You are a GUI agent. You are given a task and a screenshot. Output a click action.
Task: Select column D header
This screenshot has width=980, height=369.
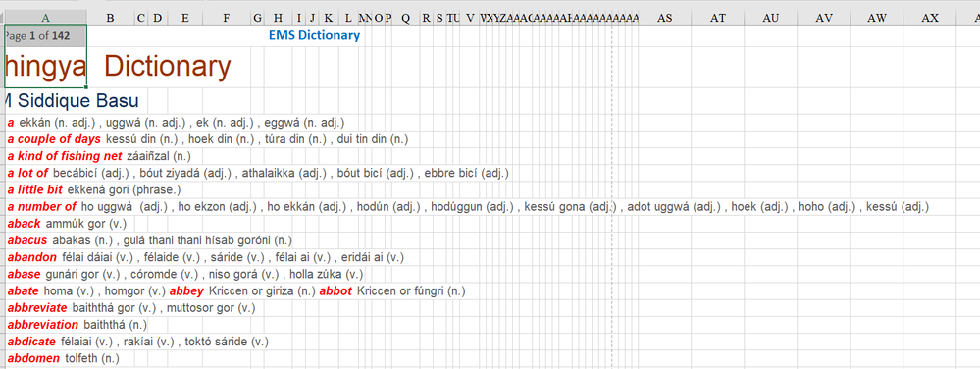[x=158, y=18]
